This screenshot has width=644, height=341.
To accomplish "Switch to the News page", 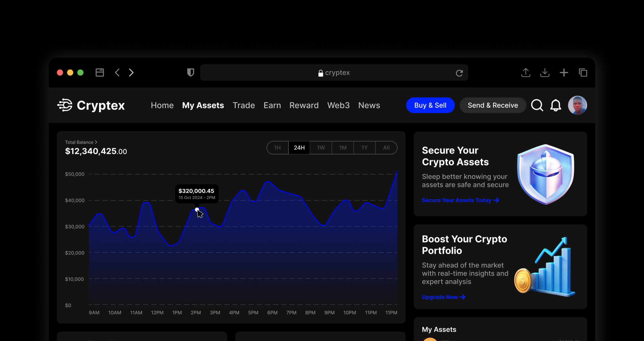I will (369, 105).
